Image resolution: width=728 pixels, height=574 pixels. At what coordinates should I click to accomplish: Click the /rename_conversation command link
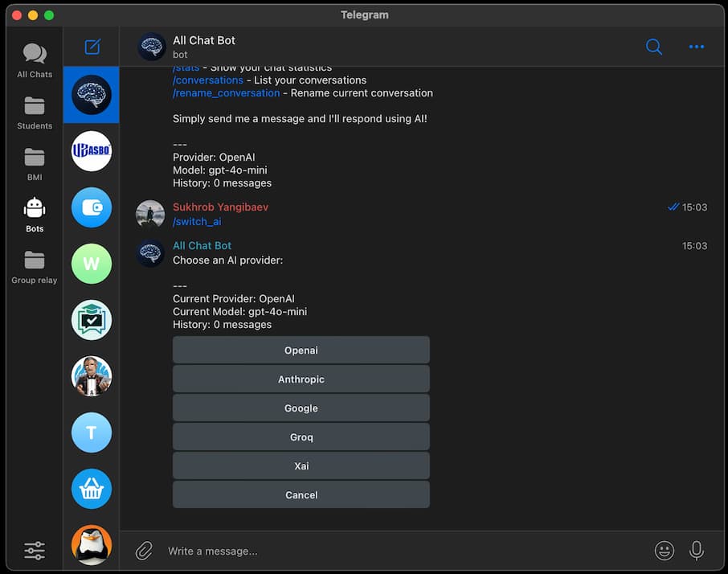[x=226, y=93]
